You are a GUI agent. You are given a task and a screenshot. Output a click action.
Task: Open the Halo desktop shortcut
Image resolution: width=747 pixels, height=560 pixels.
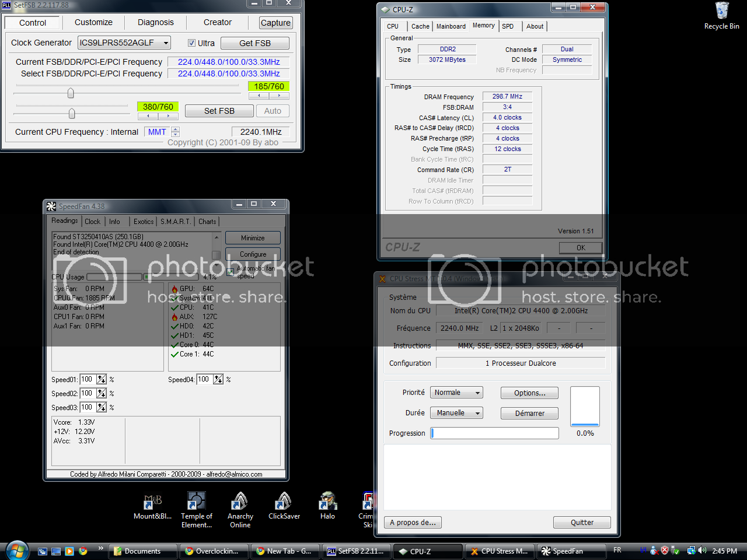[327, 502]
